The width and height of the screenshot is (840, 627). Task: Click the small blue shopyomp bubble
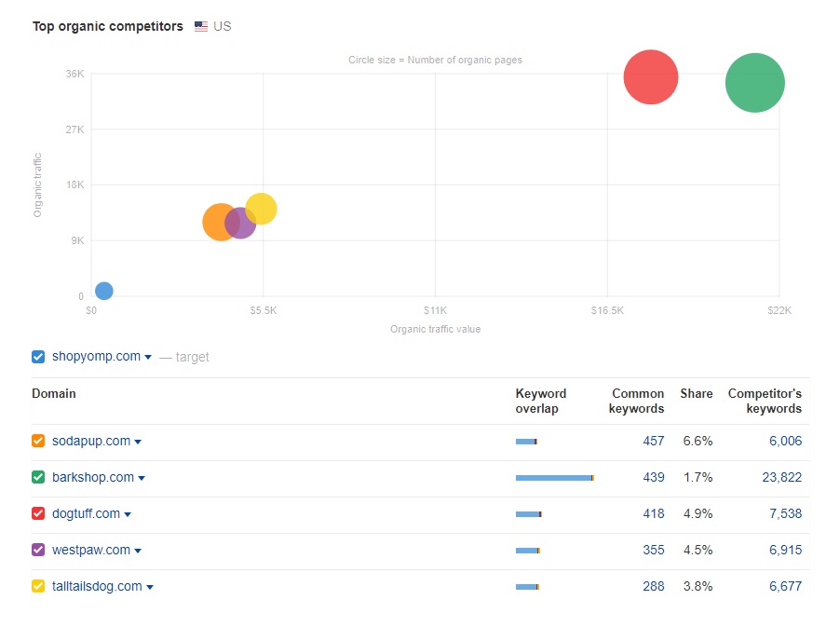click(104, 291)
